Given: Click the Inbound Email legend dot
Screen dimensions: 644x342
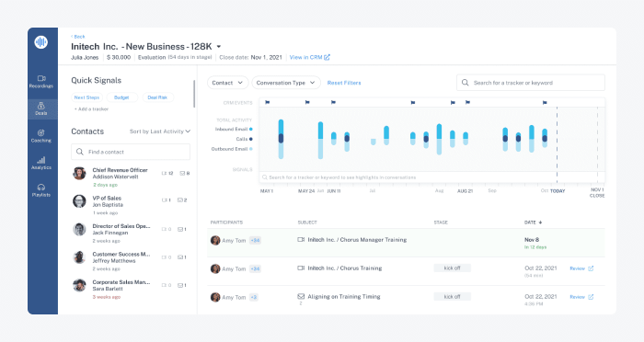Looking at the screenshot, I should click(x=251, y=130).
